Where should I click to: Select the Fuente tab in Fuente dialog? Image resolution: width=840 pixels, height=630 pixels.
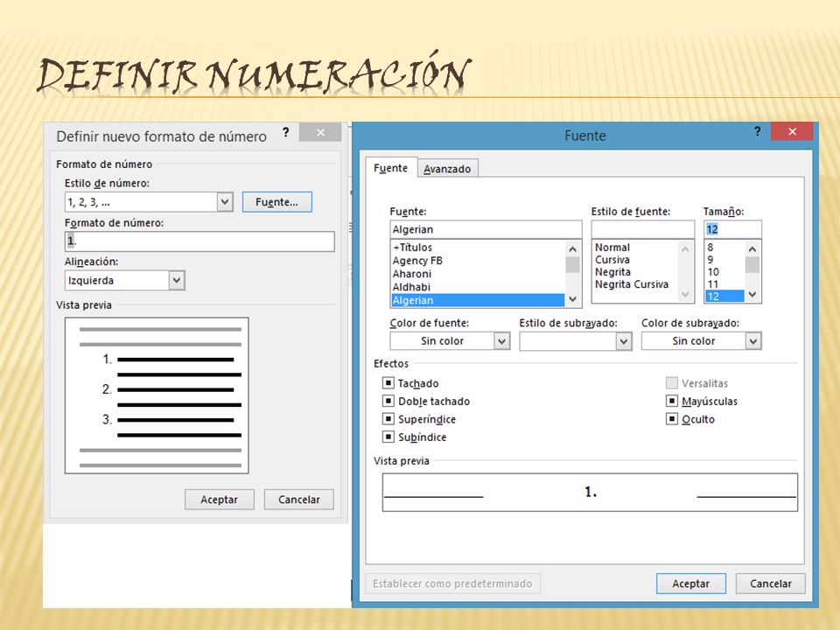coord(390,168)
